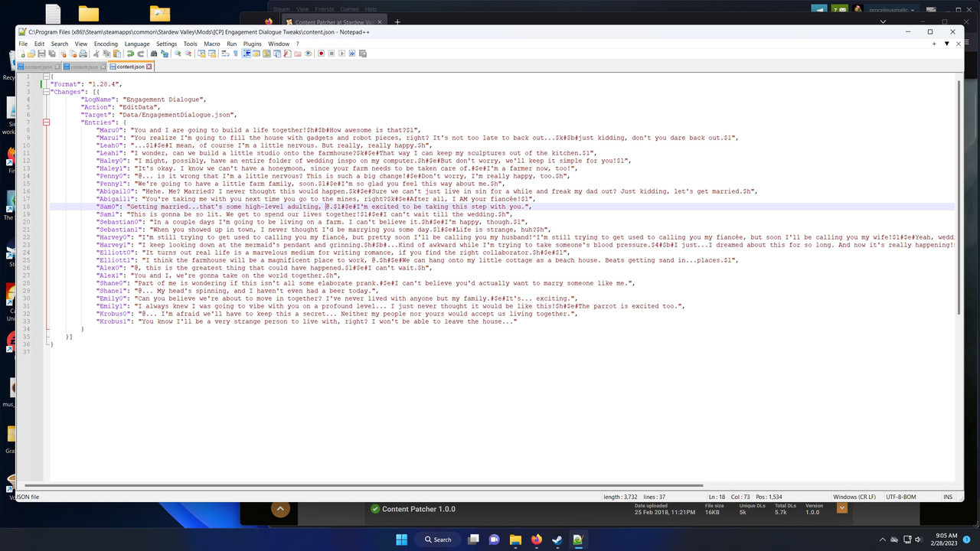Open a new blank document
Viewport: 980px width, 551px height.
(21, 54)
